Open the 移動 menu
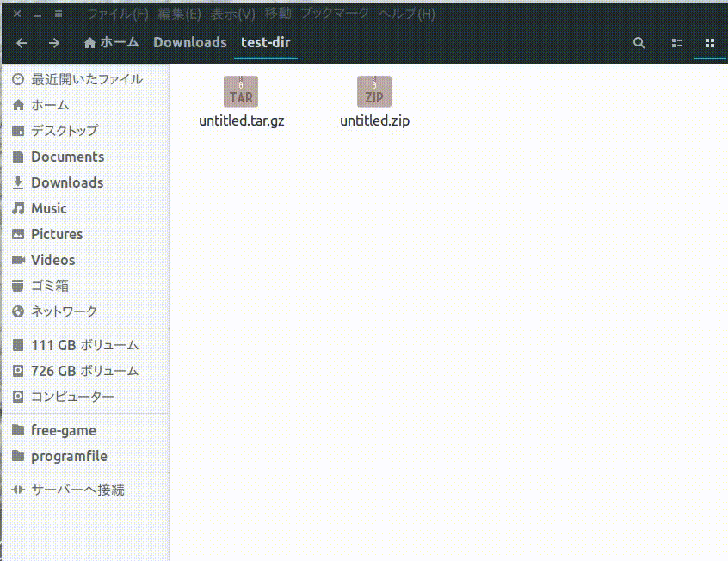Viewport: 728px width, 561px height. [279, 14]
